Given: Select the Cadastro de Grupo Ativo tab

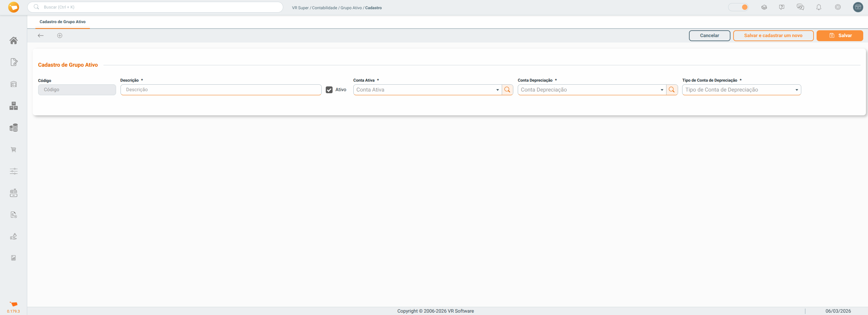Looking at the screenshot, I should [x=63, y=22].
